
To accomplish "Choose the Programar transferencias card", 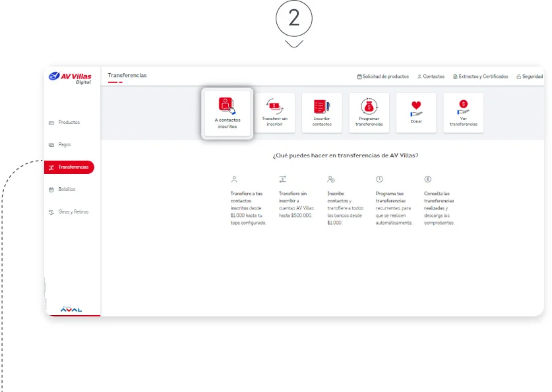I will coord(369,113).
